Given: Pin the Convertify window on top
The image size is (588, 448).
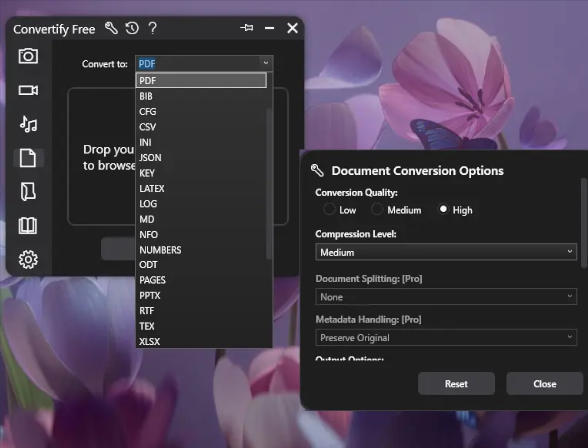Looking at the screenshot, I should click(x=247, y=28).
